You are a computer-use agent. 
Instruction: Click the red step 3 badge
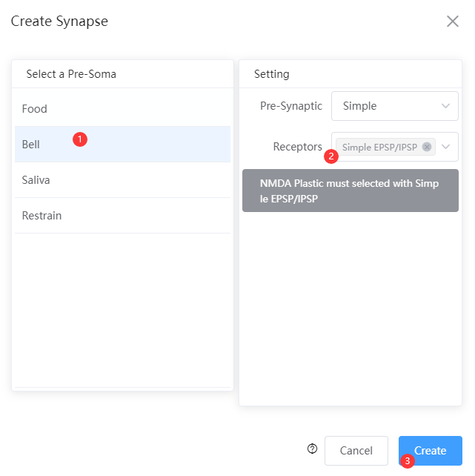coord(408,461)
